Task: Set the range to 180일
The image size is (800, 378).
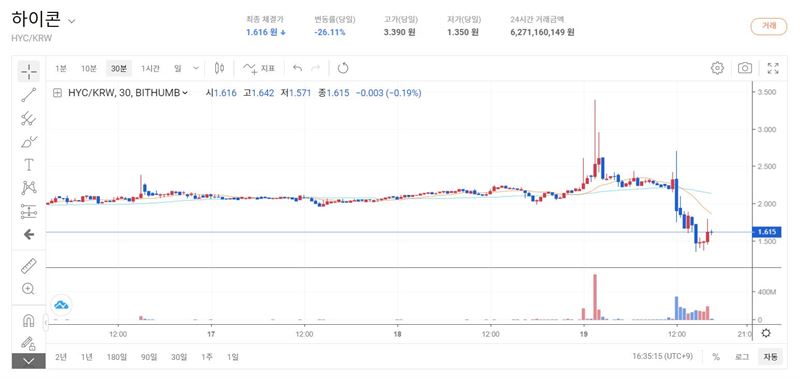Action: coord(117,357)
